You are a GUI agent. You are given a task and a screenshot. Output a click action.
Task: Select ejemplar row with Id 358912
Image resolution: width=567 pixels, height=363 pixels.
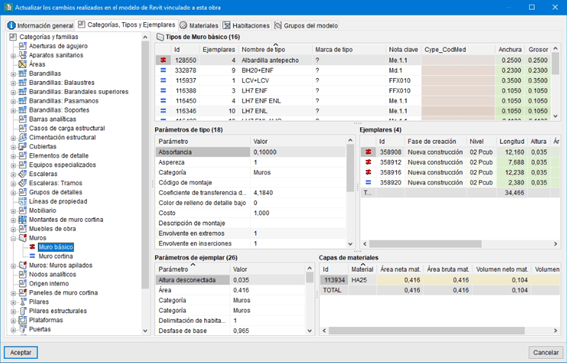(460, 162)
